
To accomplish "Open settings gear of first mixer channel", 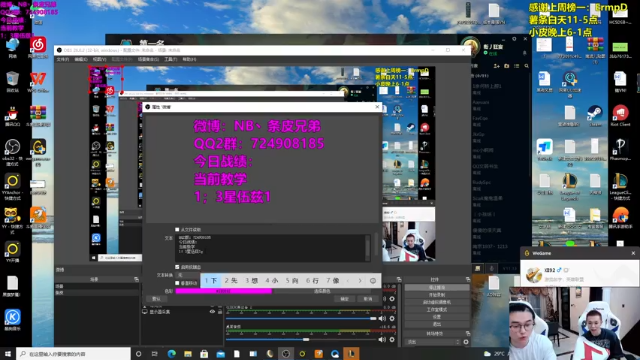I will point(392,318).
